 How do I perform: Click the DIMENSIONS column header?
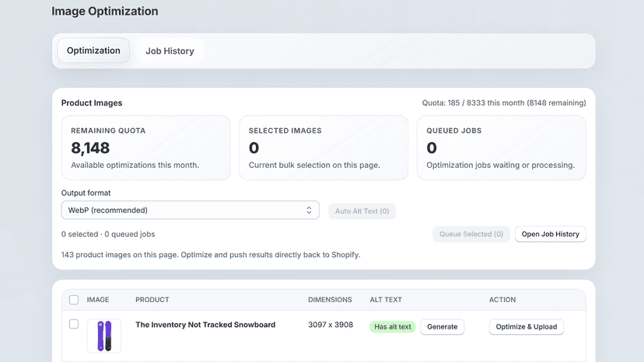pyautogui.click(x=330, y=300)
